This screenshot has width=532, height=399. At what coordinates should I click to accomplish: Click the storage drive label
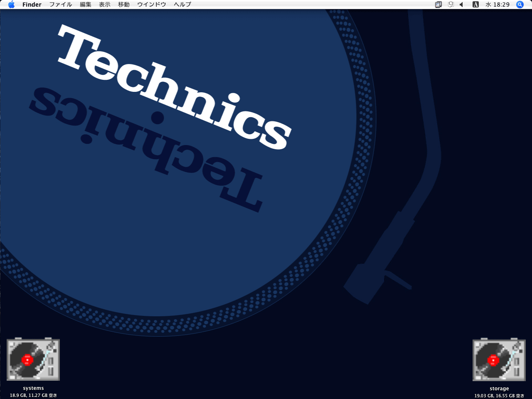tap(499, 389)
